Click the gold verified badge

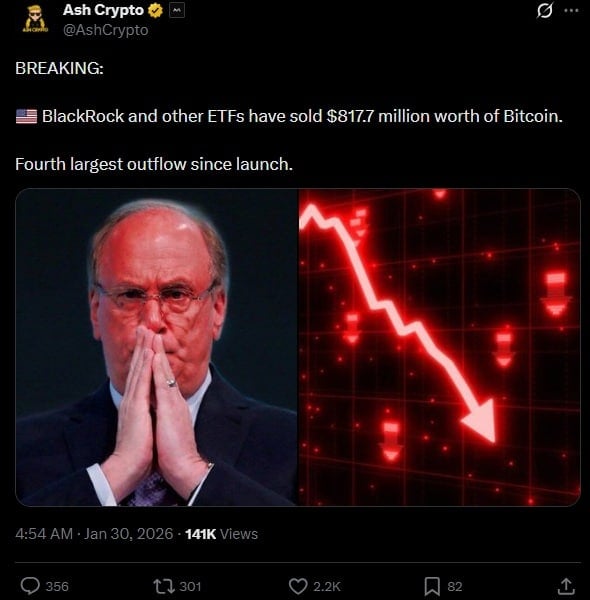click(x=155, y=11)
